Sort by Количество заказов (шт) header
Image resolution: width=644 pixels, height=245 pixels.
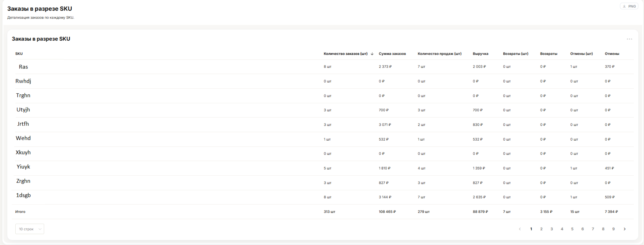[346, 54]
